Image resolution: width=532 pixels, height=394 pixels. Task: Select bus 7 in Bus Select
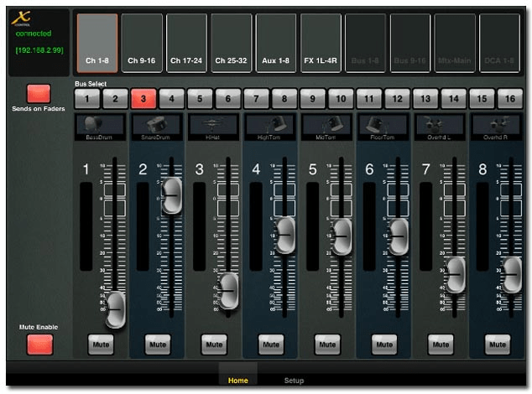(256, 99)
